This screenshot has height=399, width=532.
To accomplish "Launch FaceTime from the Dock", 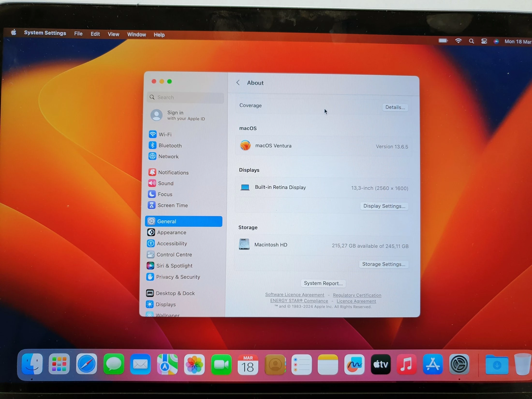I will pyautogui.click(x=221, y=364).
